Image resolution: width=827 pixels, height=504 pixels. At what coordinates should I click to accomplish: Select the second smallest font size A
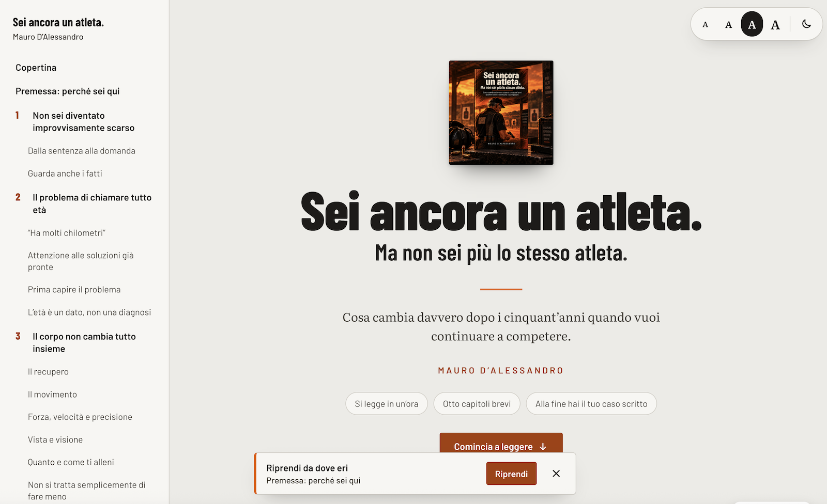tap(728, 24)
